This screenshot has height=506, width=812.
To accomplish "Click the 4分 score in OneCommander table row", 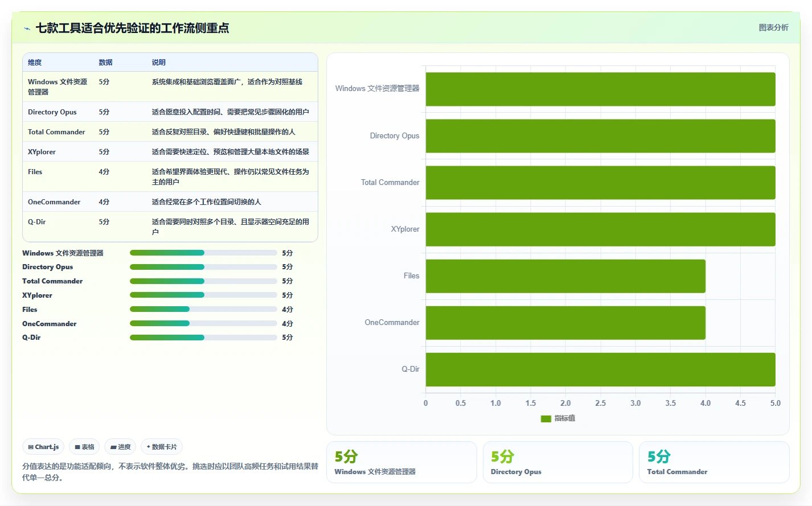I will click(104, 202).
